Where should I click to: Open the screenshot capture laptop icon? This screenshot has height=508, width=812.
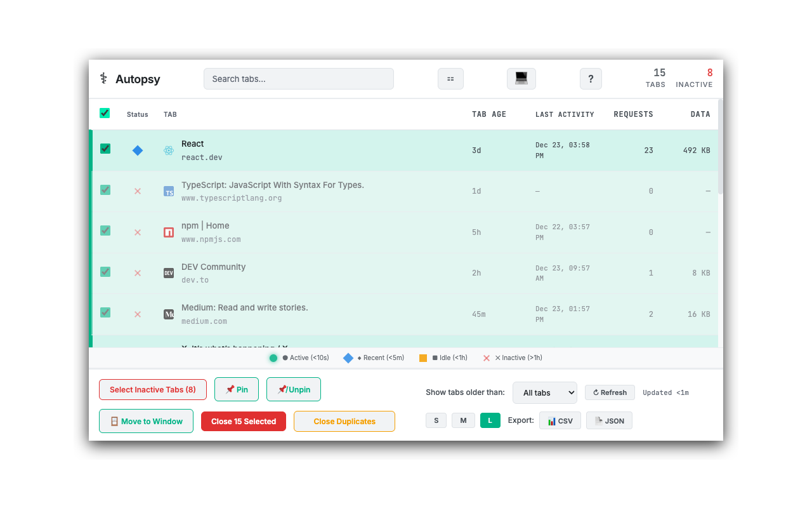521,78
